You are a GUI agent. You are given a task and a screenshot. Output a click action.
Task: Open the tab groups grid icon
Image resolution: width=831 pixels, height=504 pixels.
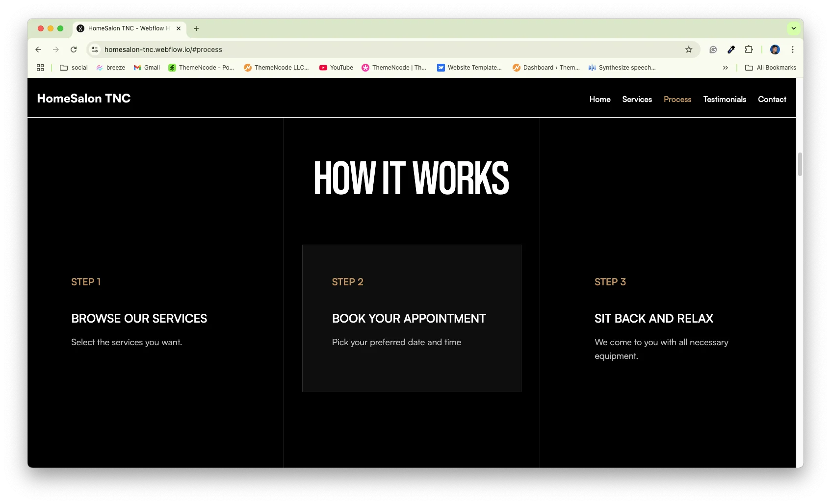(40, 68)
